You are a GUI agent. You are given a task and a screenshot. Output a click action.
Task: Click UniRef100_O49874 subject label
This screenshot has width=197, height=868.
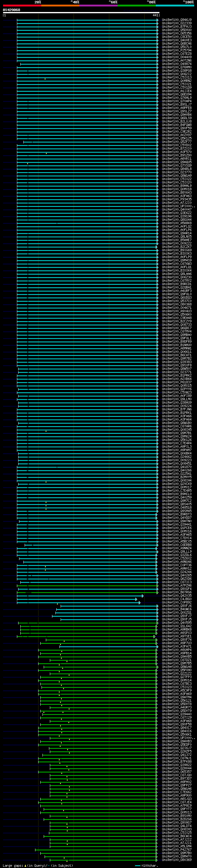176,64
